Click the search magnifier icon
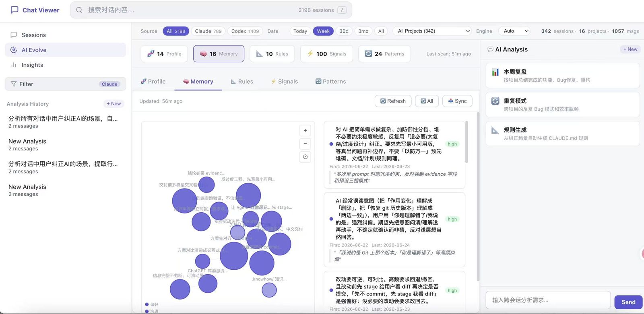The height and width of the screenshot is (314, 644). coord(79,10)
